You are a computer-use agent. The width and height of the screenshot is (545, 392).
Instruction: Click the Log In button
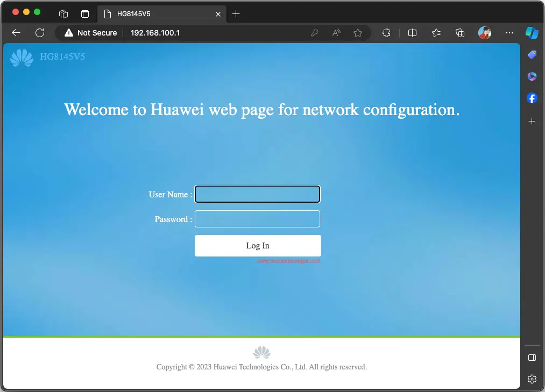[x=258, y=246]
